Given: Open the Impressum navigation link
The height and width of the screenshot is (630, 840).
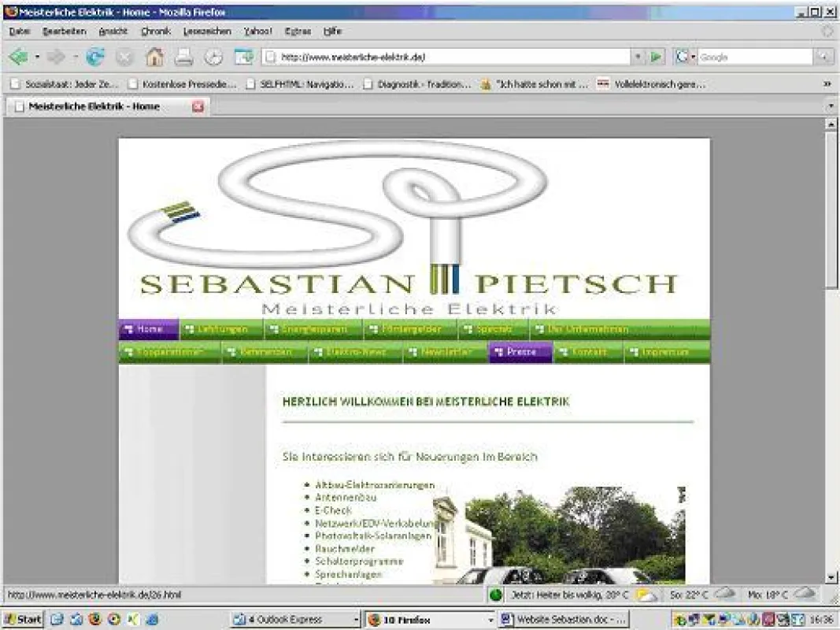Looking at the screenshot, I should point(667,352).
